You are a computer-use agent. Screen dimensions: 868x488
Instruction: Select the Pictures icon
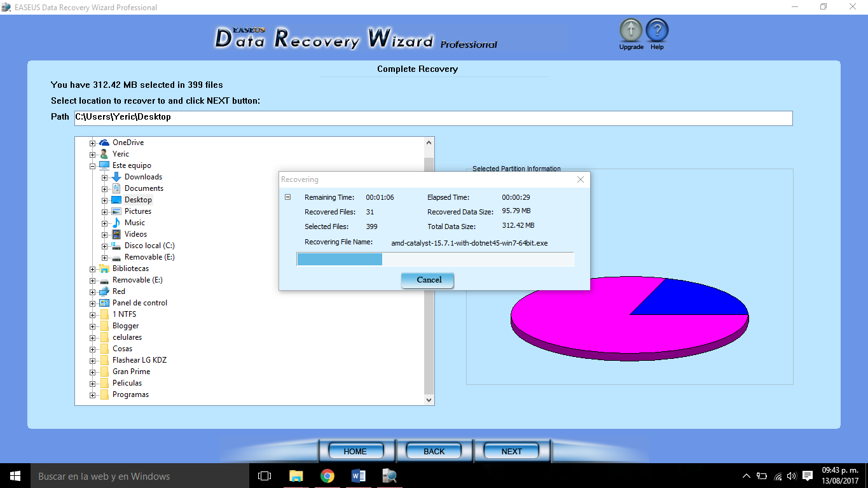click(x=116, y=211)
